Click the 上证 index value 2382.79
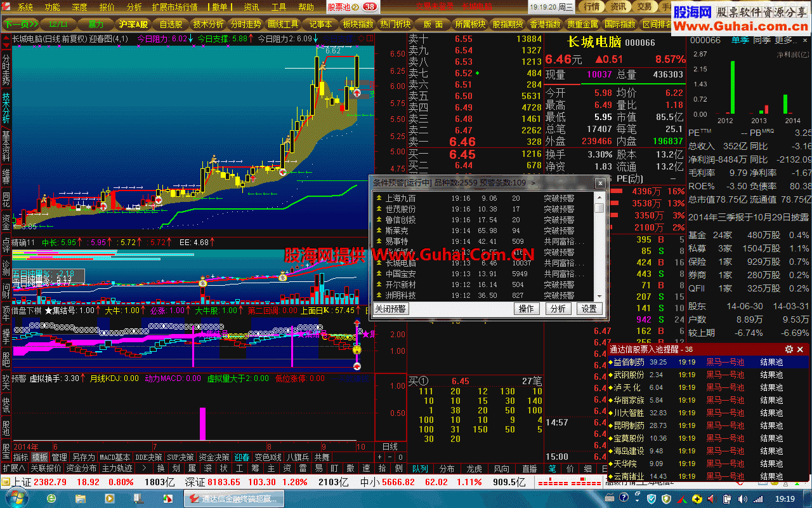 (50, 482)
